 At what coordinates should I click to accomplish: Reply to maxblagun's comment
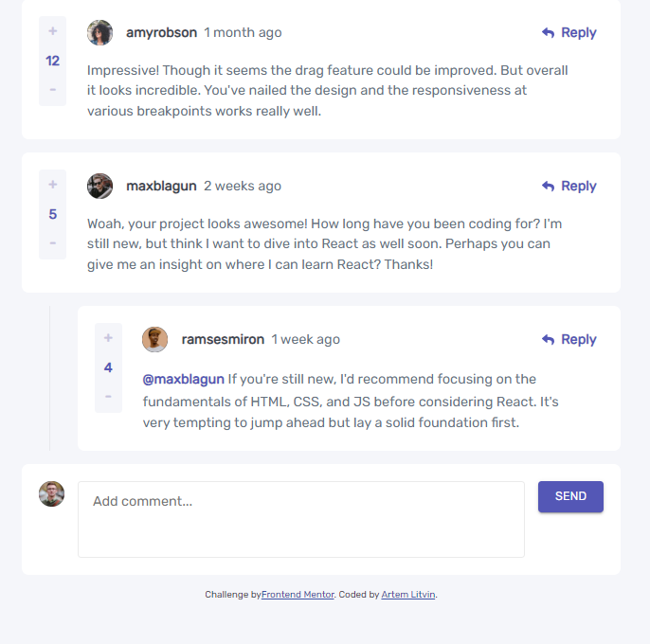click(569, 186)
